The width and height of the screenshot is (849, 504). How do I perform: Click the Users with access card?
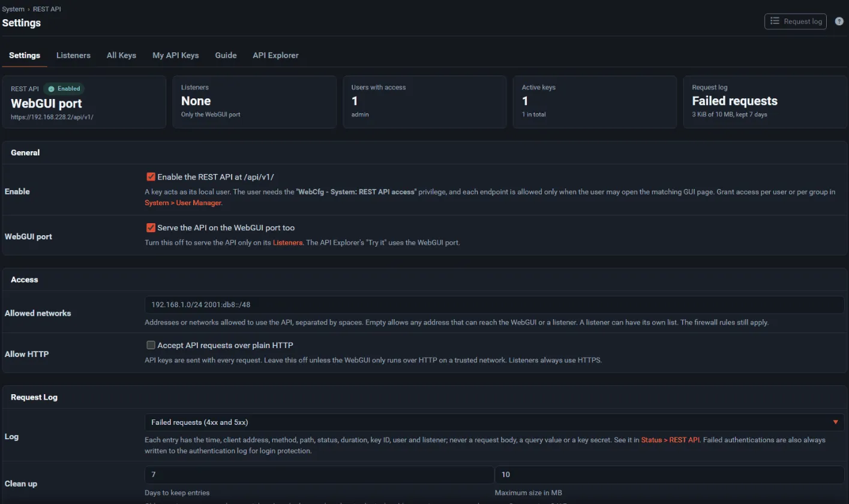pyautogui.click(x=425, y=102)
